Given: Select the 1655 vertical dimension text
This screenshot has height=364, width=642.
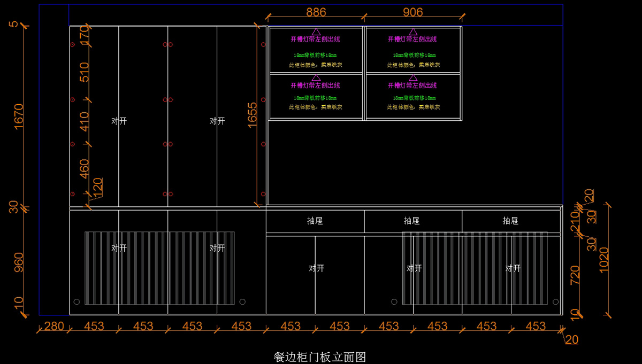Looking at the screenshot, I should [253, 114].
